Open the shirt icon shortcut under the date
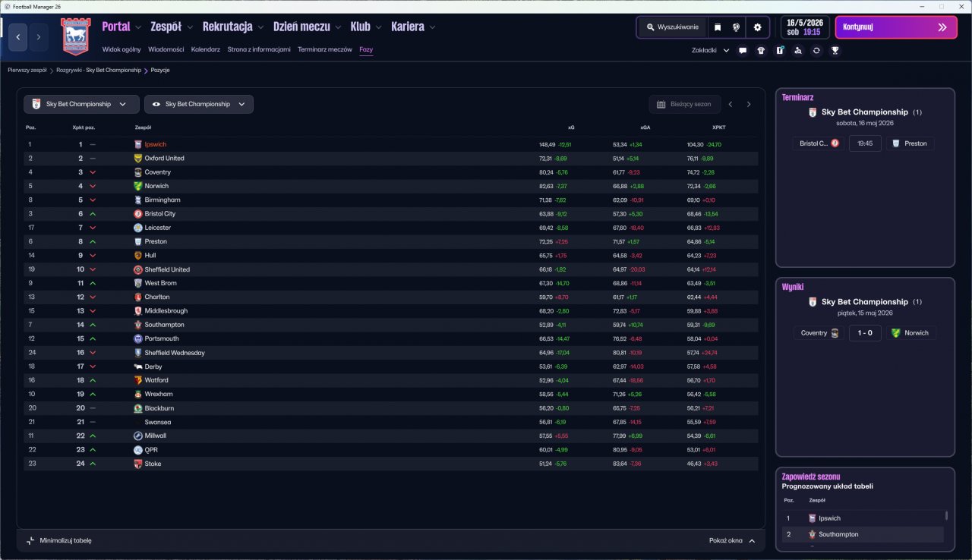This screenshot has height=560, width=972. [x=761, y=51]
